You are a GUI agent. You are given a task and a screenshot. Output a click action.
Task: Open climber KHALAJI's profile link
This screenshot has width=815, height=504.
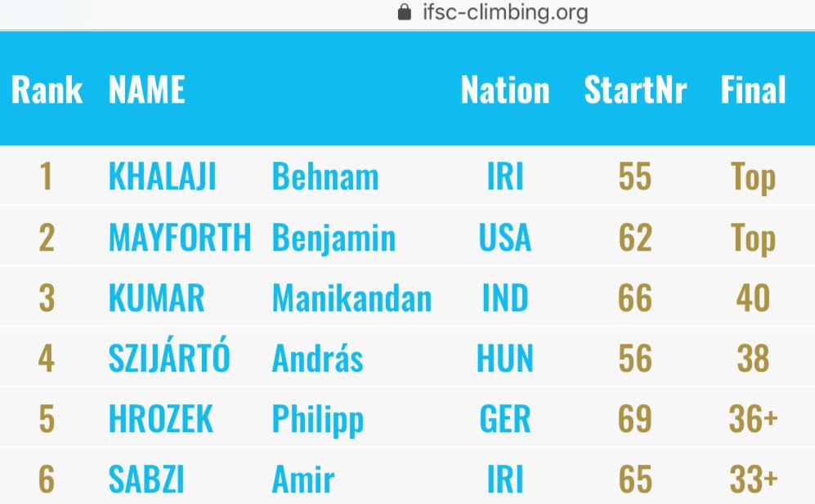[x=162, y=177]
